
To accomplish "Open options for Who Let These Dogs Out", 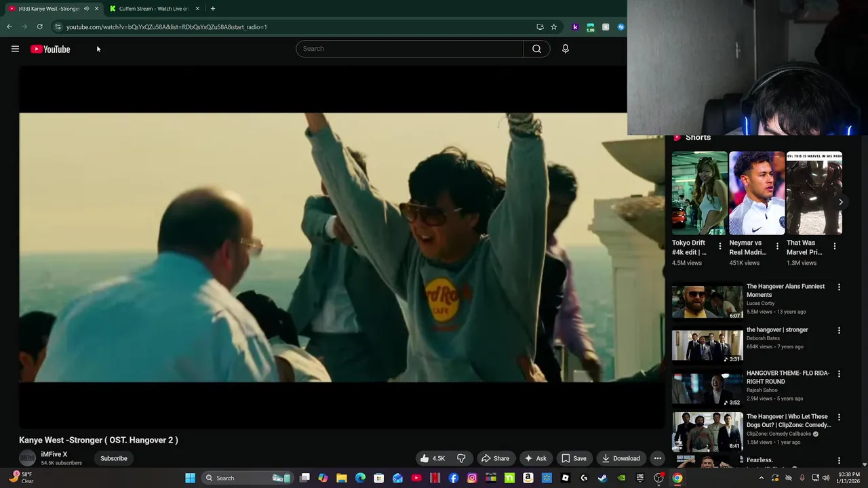I will pos(839,418).
